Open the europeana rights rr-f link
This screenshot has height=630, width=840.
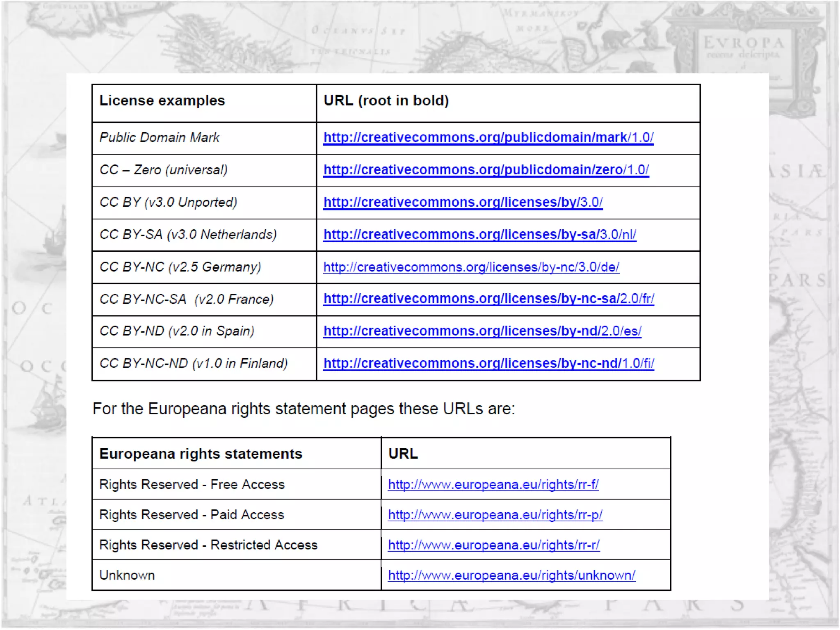point(493,485)
